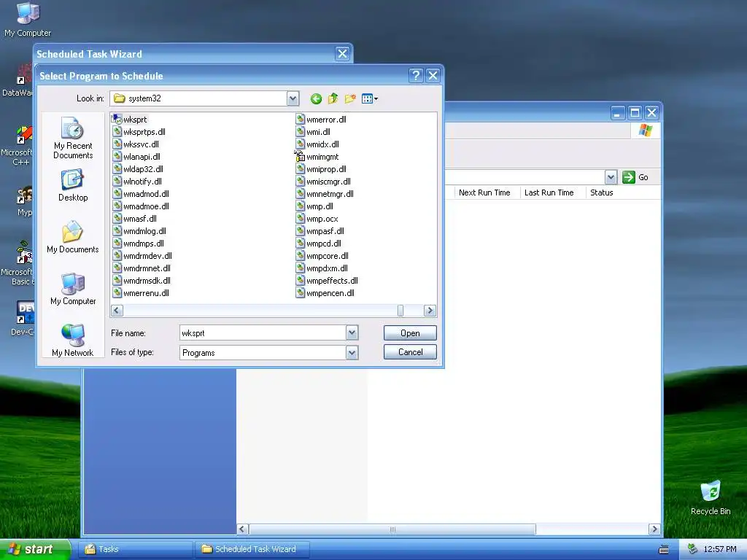Click the 12:57 PM system clock

click(x=720, y=549)
